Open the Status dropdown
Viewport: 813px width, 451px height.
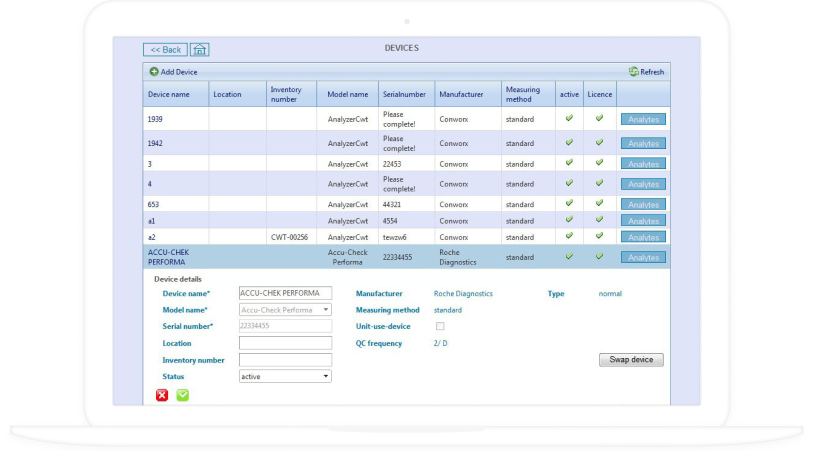(285, 376)
